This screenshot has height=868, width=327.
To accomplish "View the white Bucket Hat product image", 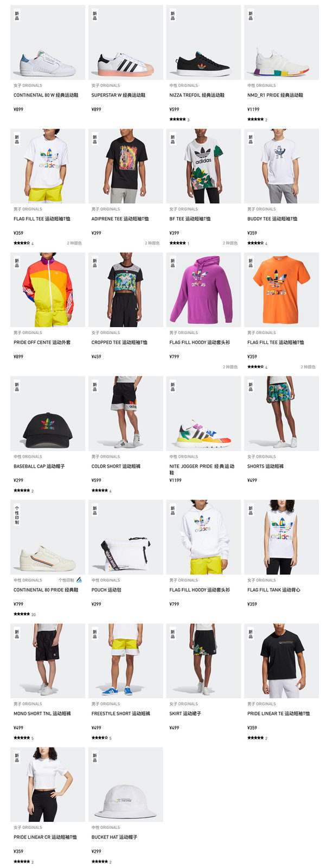I will coord(126,785).
